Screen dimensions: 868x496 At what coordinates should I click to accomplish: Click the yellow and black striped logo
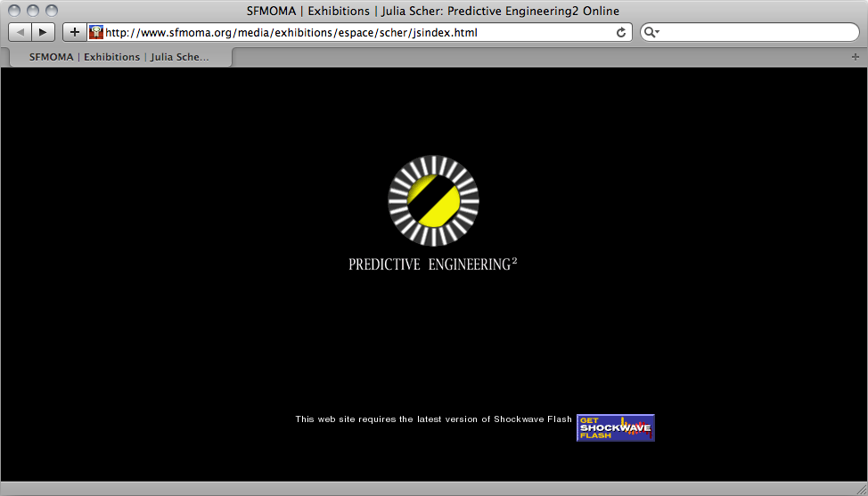click(433, 200)
